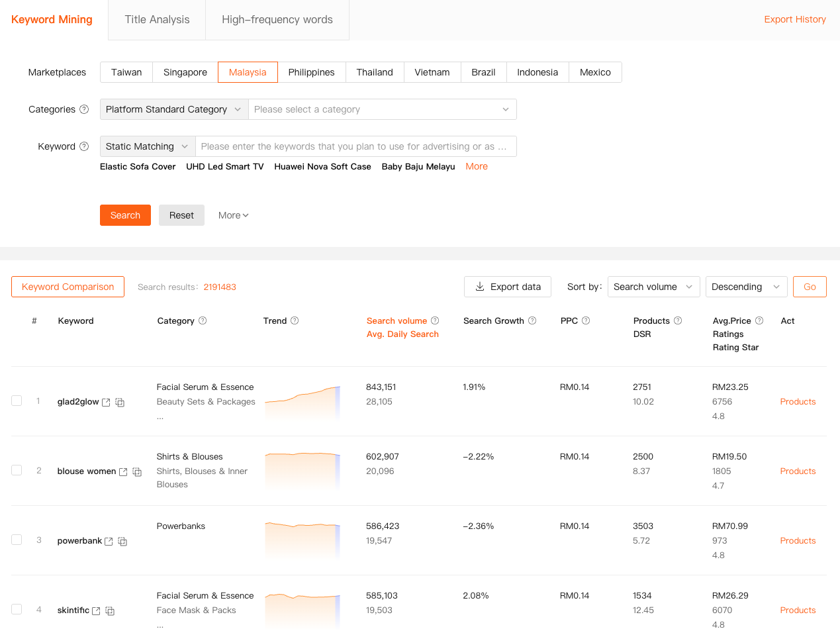Focus the keyword input field

click(x=355, y=146)
